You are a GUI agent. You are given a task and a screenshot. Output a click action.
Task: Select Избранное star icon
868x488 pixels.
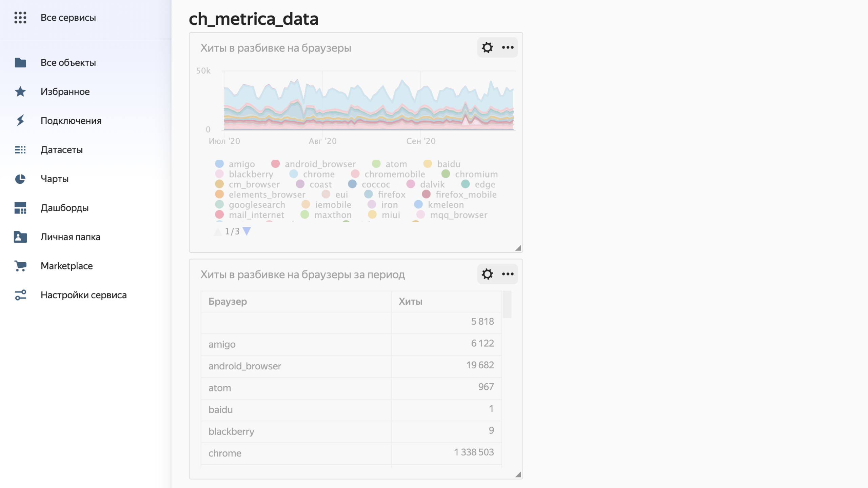(x=21, y=91)
